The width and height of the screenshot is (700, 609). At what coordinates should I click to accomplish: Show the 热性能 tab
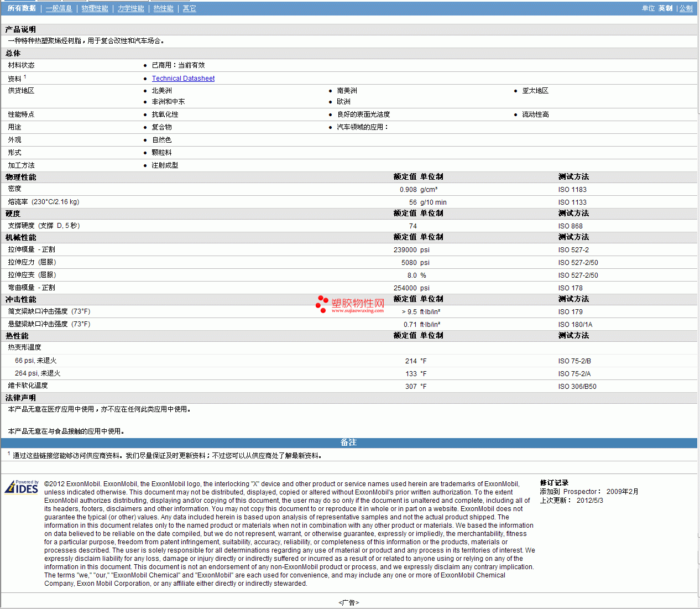pos(163,8)
